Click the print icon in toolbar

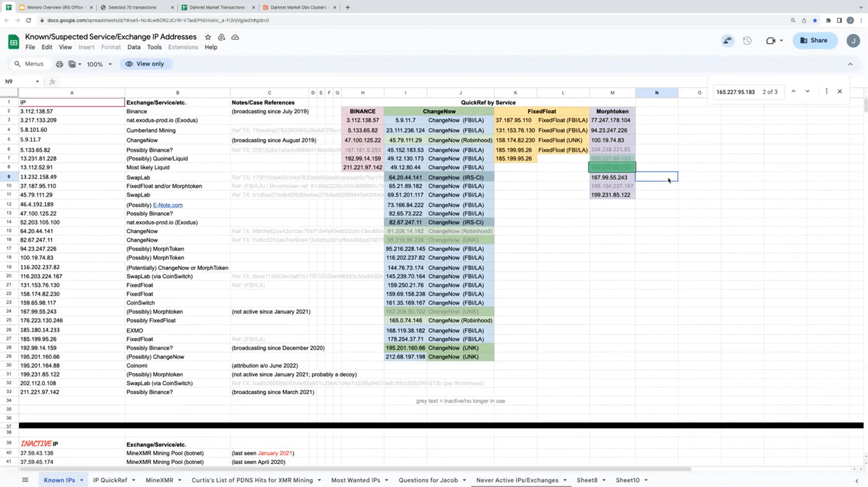pos(60,64)
